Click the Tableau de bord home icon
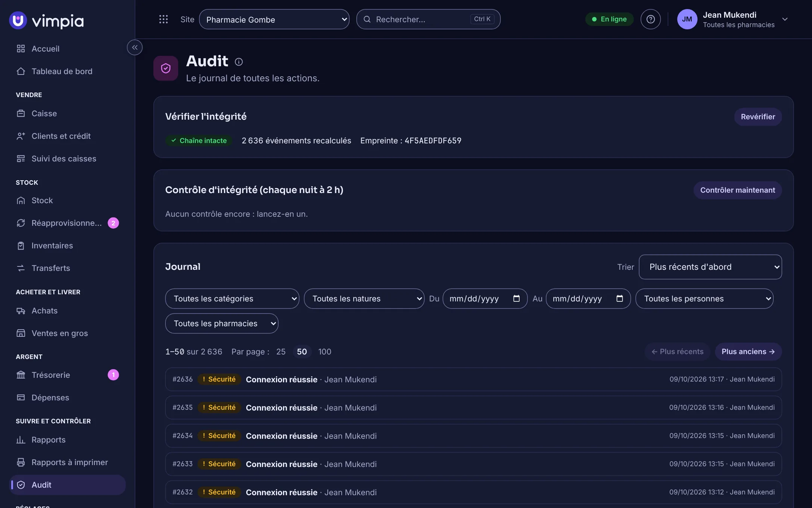812x508 pixels. coord(21,71)
